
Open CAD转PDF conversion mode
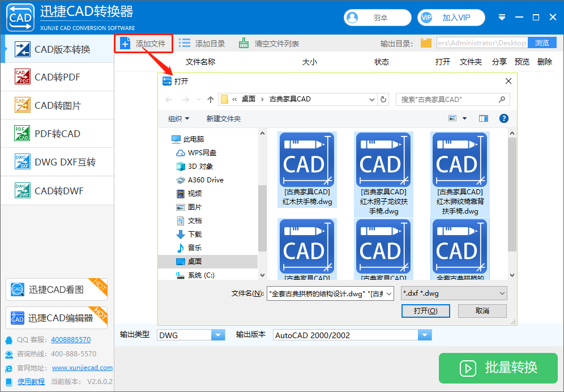click(58, 77)
